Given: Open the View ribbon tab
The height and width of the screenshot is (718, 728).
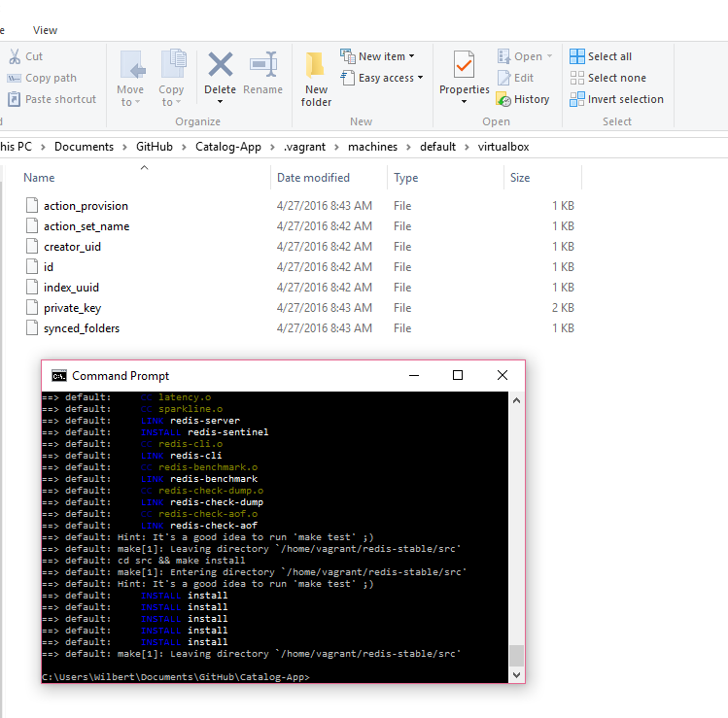Looking at the screenshot, I should click(45, 30).
